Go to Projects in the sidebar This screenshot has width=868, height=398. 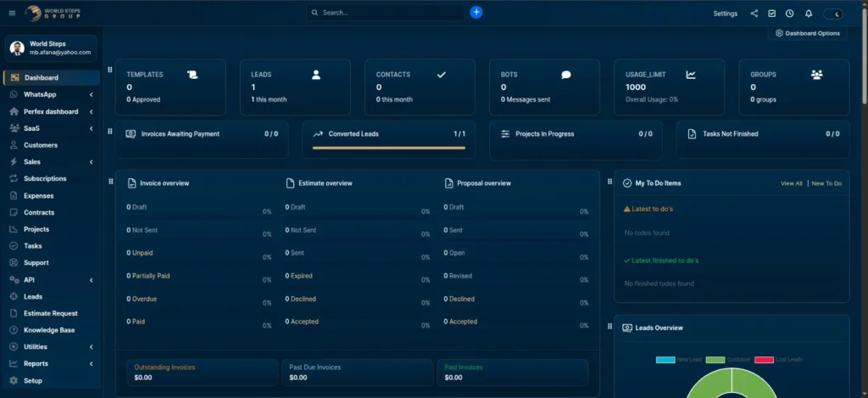36,229
